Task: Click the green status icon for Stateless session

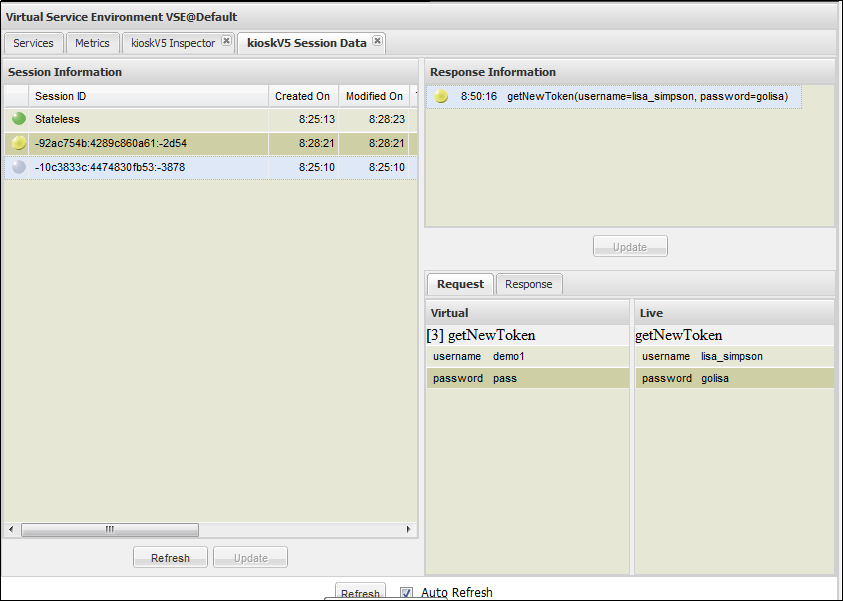Action: coord(19,118)
